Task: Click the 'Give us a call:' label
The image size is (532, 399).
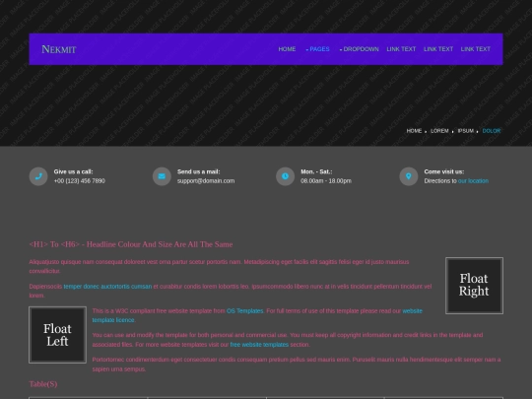Action: coord(73,171)
